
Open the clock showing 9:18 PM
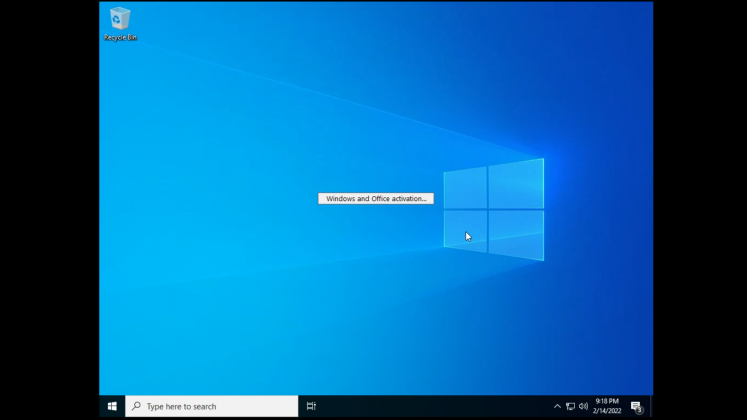(607, 406)
